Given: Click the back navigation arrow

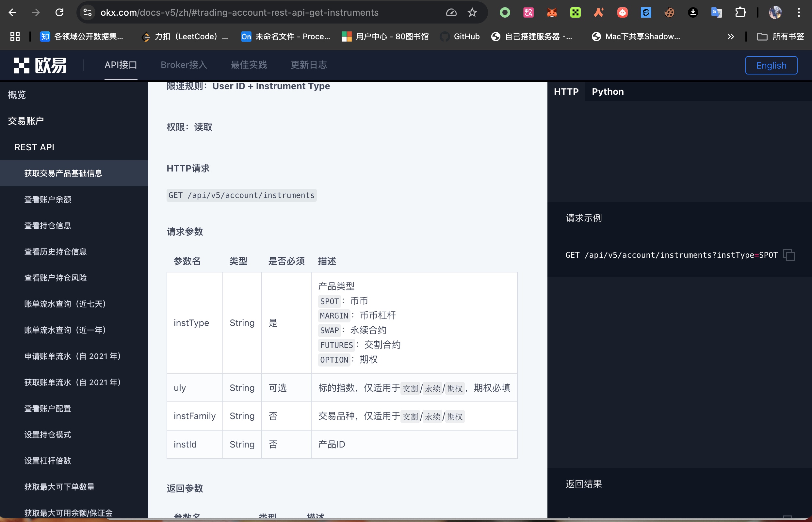Looking at the screenshot, I should (x=12, y=12).
